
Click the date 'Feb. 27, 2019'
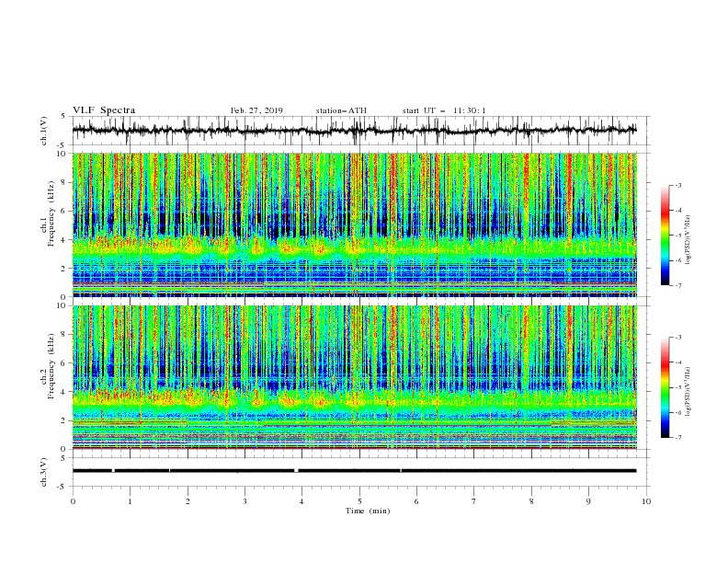[256, 110]
